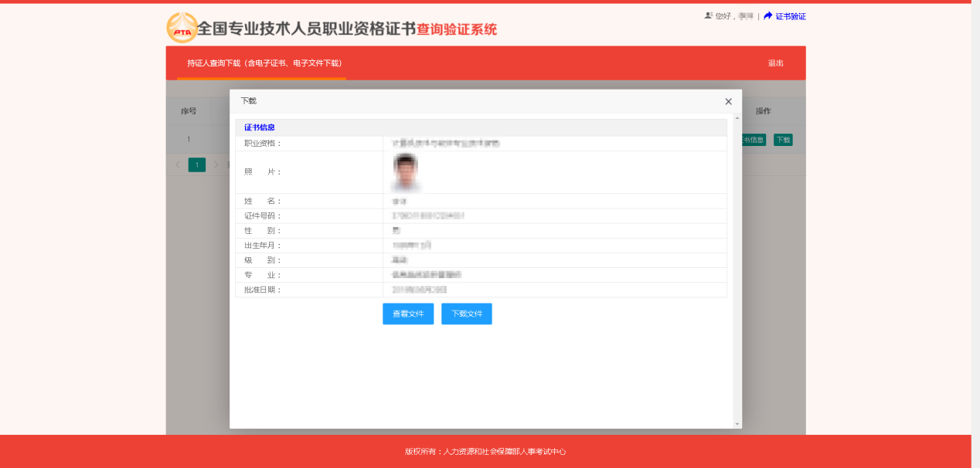Image resolution: width=980 pixels, height=468 pixels.
Task: Select page 1 in the pagination
Action: point(196,164)
